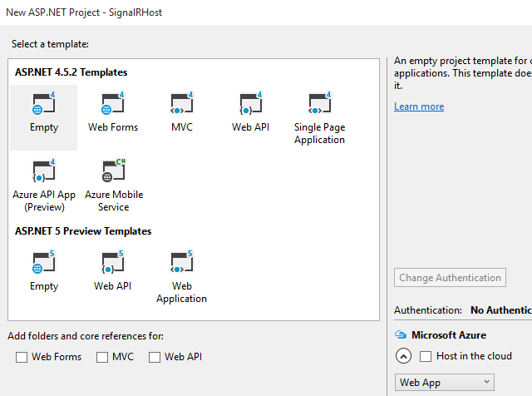Click the 'Azure API App (Preview)' label text

click(x=44, y=200)
